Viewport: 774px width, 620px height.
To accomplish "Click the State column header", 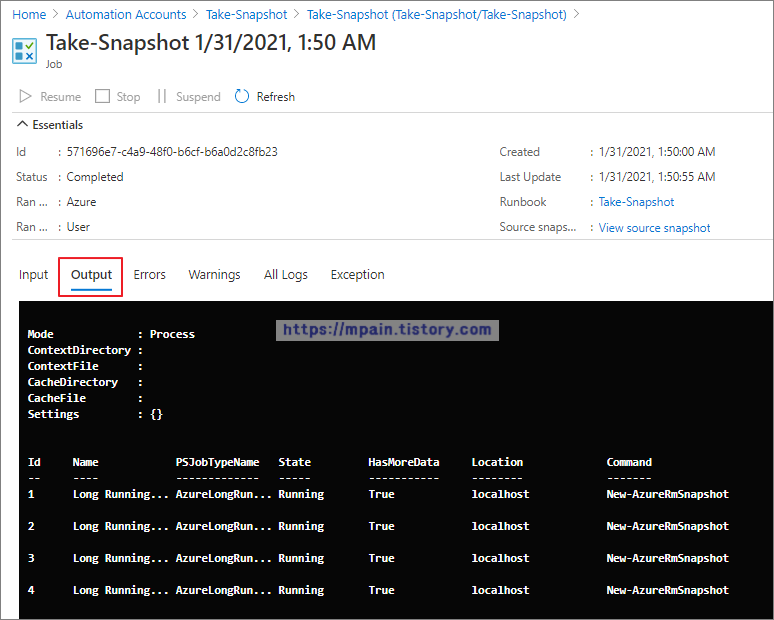I will tap(294, 463).
